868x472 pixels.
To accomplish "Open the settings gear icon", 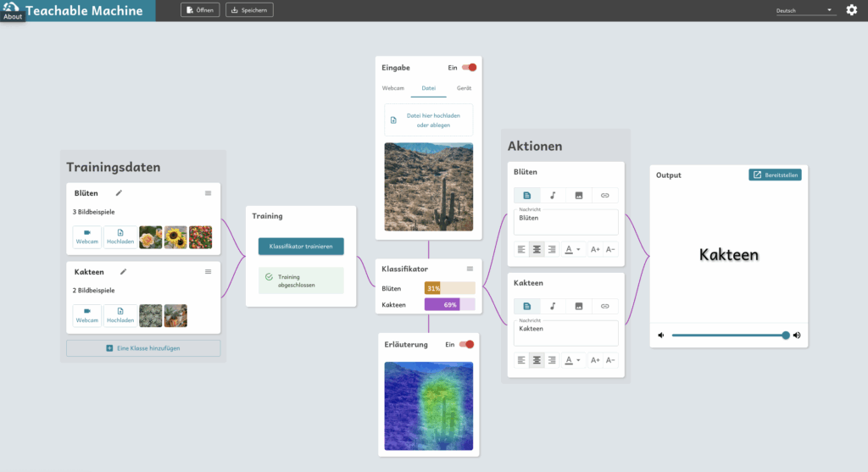I will point(852,10).
